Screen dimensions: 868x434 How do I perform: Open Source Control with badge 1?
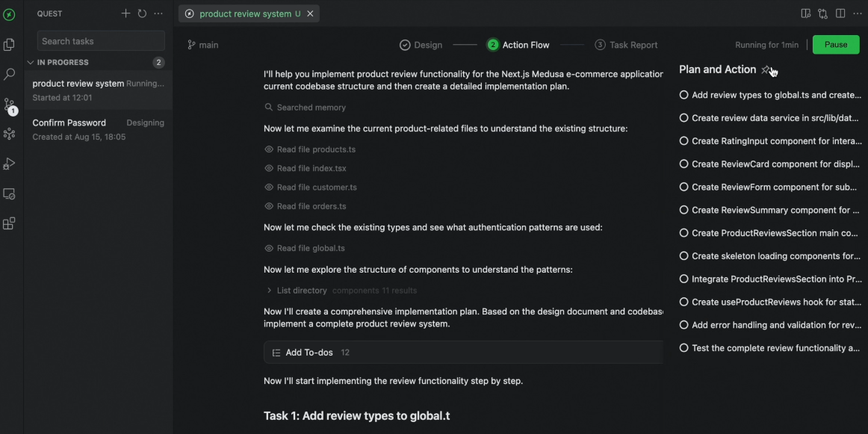point(9,105)
